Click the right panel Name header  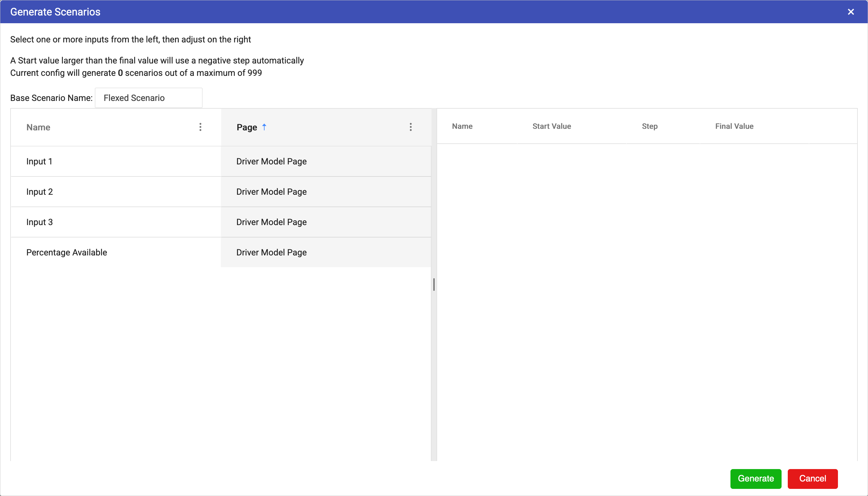462,126
